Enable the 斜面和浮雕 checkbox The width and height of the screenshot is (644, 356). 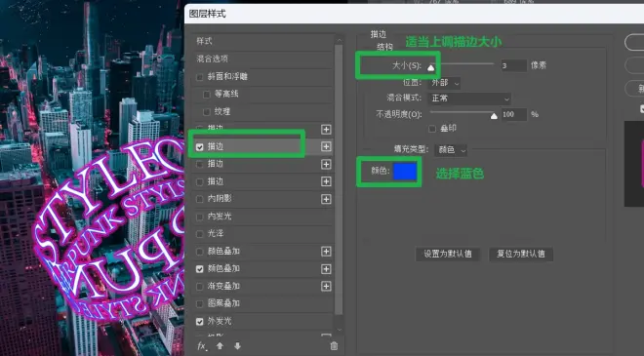pos(200,77)
